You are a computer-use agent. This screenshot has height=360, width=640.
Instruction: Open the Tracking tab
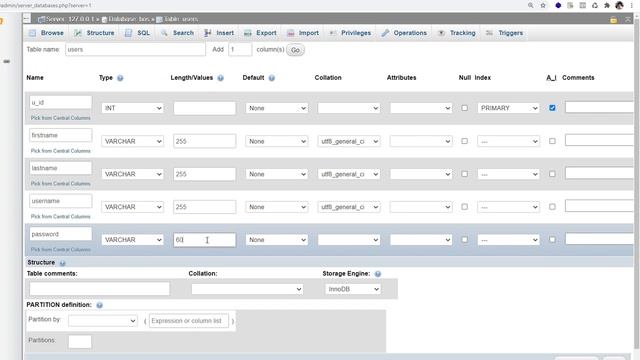(457, 33)
